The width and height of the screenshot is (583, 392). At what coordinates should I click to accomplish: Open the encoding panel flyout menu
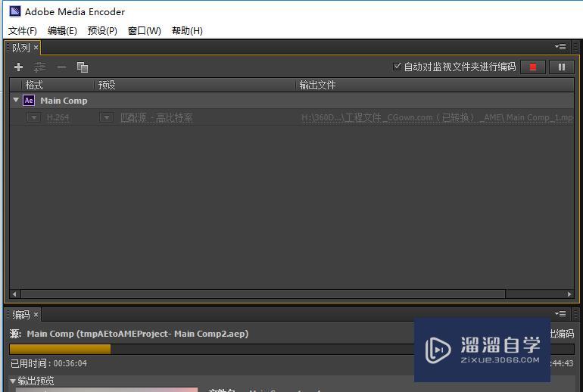(560, 313)
